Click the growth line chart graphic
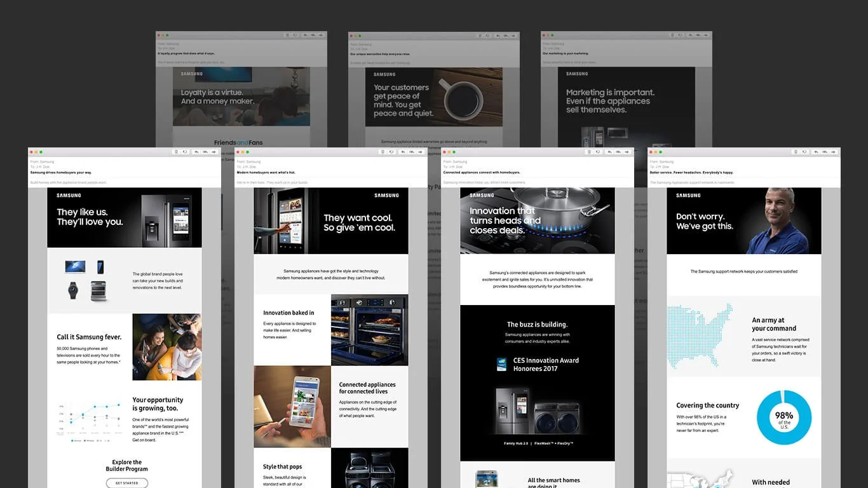Screen dimensions: 868x488 (89, 421)
